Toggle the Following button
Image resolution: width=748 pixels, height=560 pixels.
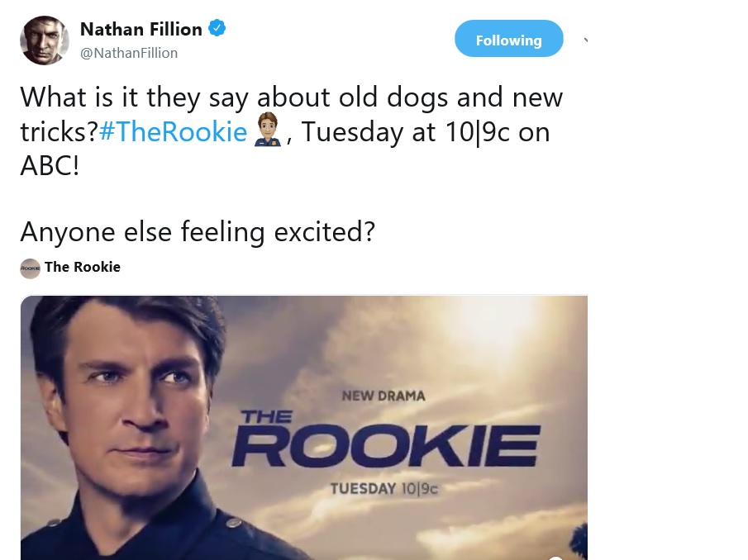[508, 39]
